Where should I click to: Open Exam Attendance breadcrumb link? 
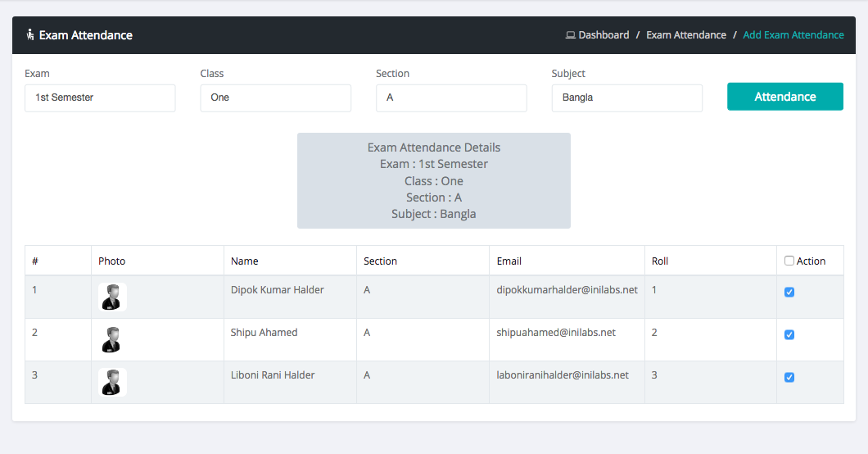[686, 35]
